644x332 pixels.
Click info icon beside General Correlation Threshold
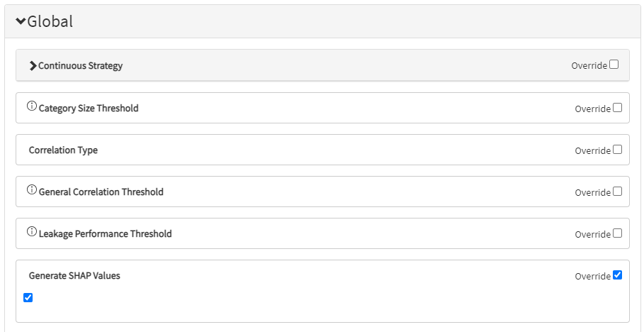[32, 189]
